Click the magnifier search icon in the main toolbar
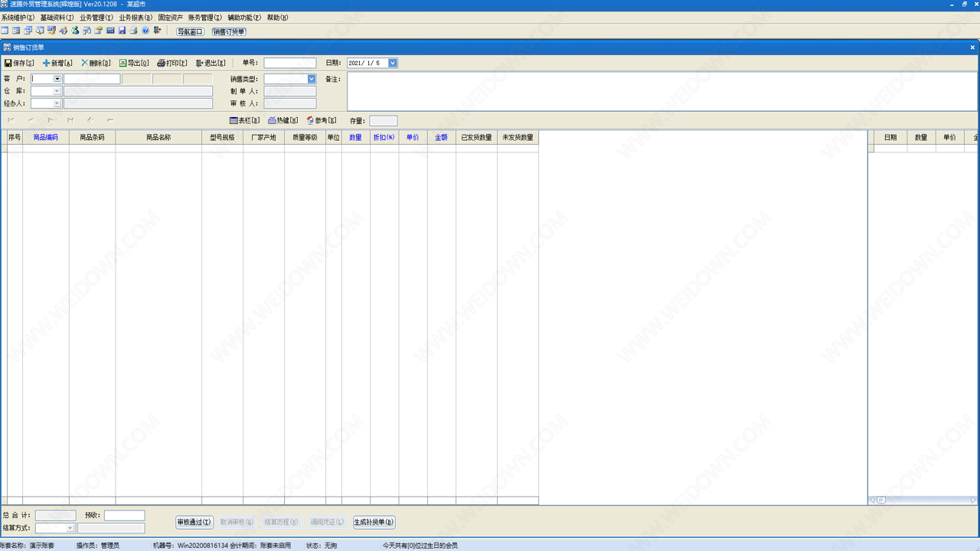 [40, 31]
